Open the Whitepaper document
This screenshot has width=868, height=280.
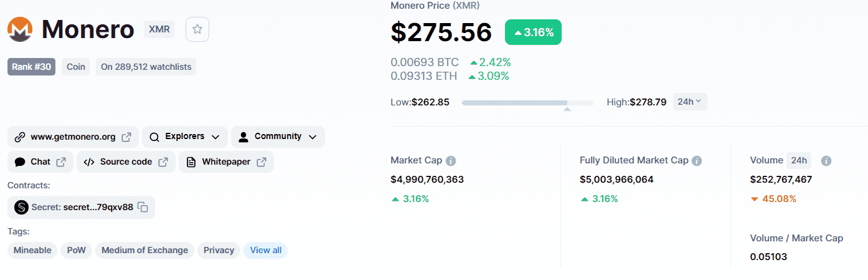click(227, 162)
